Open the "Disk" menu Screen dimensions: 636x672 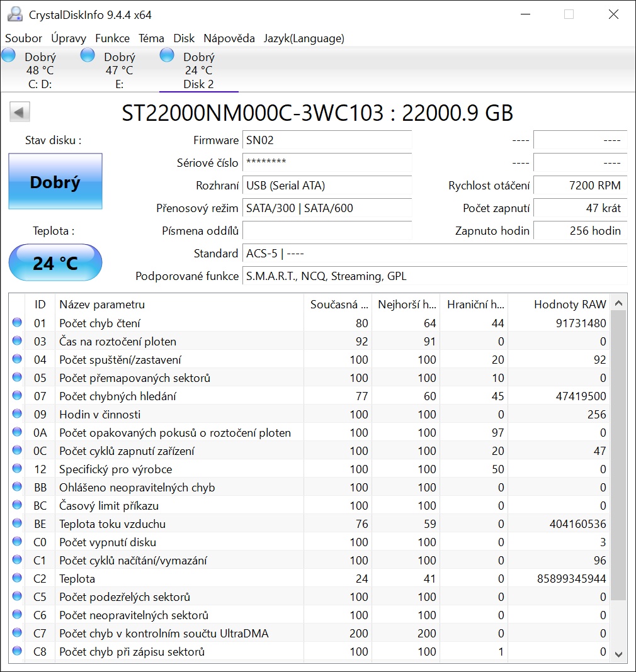click(184, 38)
